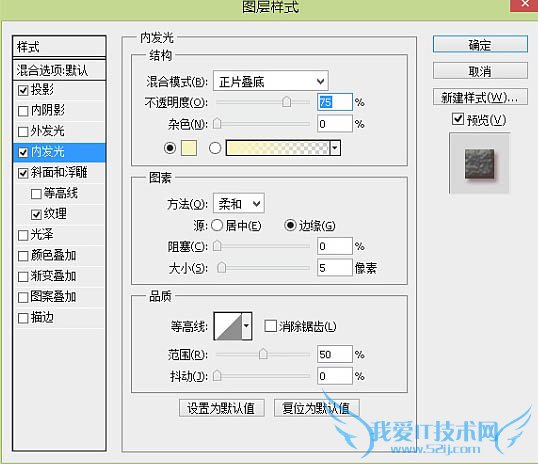Enable the 光泽 checkbox
Image resolution: width=538 pixels, height=464 pixels.
(23, 235)
